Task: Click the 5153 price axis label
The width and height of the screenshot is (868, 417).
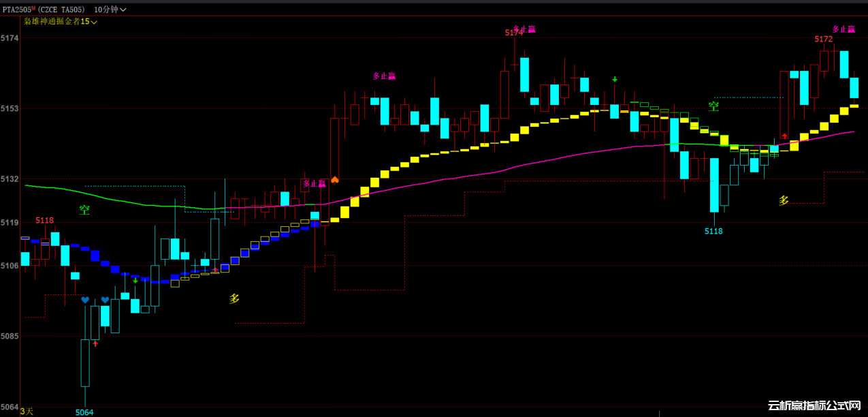Action: (10, 108)
